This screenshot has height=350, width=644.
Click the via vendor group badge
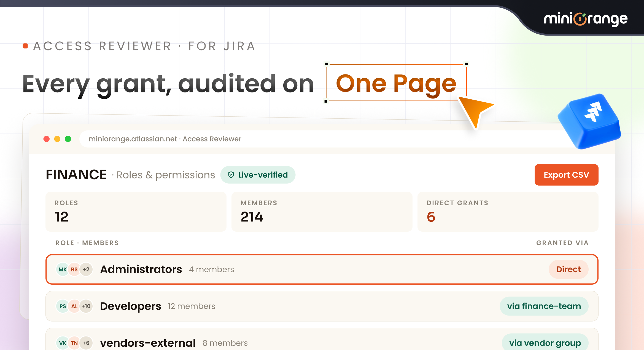tap(545, 342)
